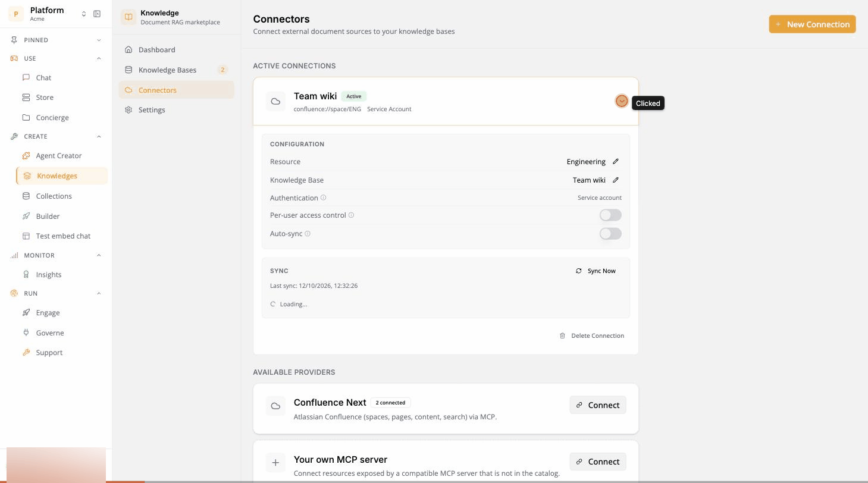The width and height of the screenshot is (868, 483).
Task: Open Test embed chat
Action: (63, 236)
